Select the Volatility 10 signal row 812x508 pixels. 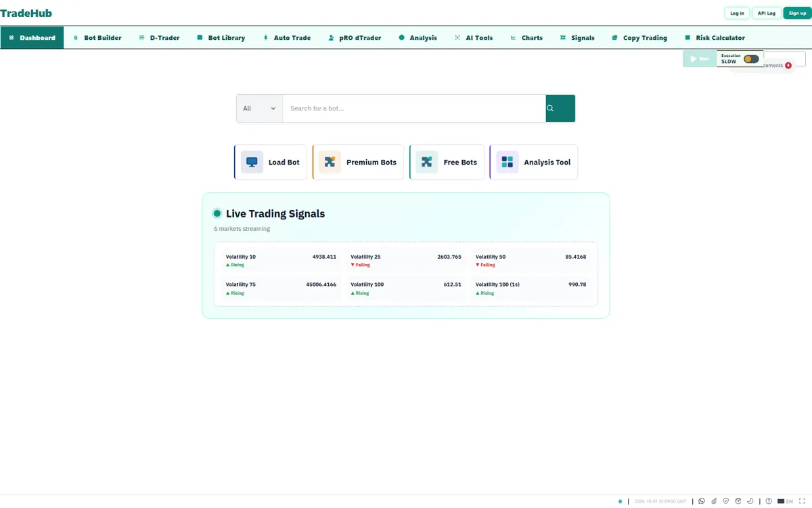coord(281,261)
